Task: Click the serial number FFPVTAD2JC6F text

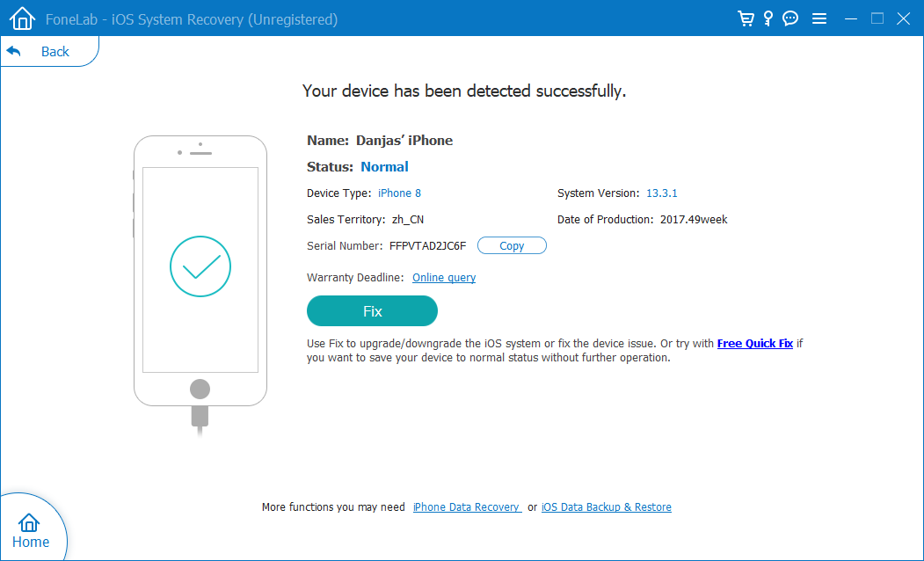Action: tap(427, 246)
